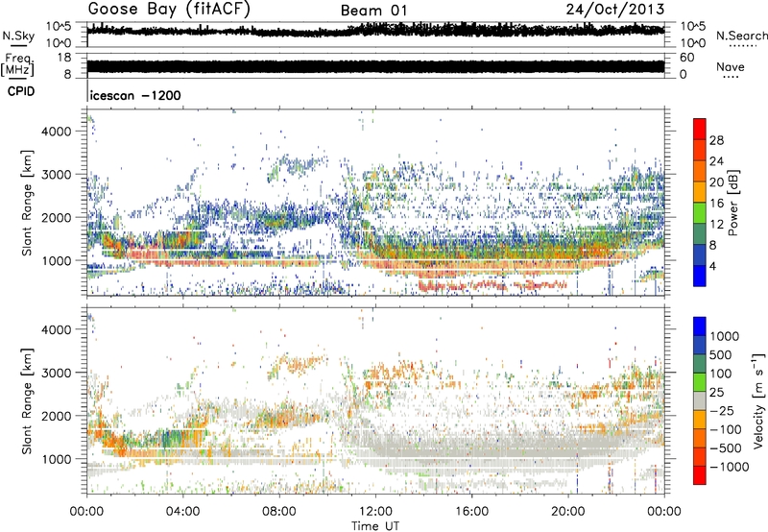
Task: Click the Freq. [MHz] axis label
Action: [17, 64]
